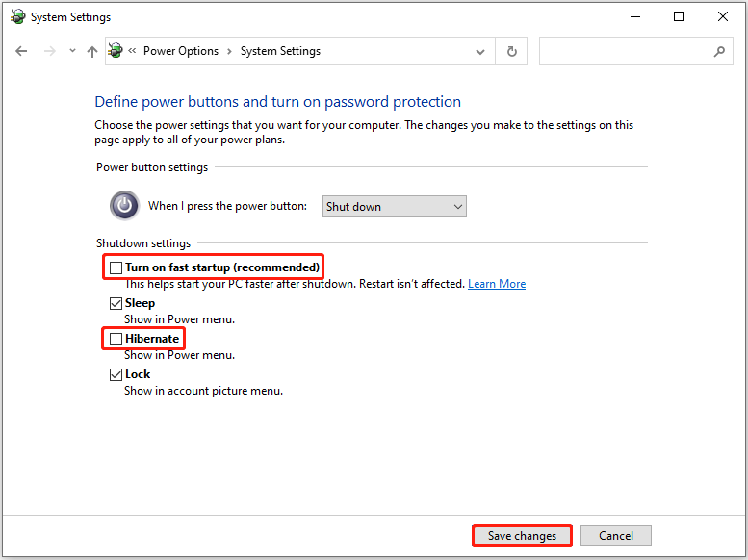Click the Forward navigation arrow

click(50, 51)
